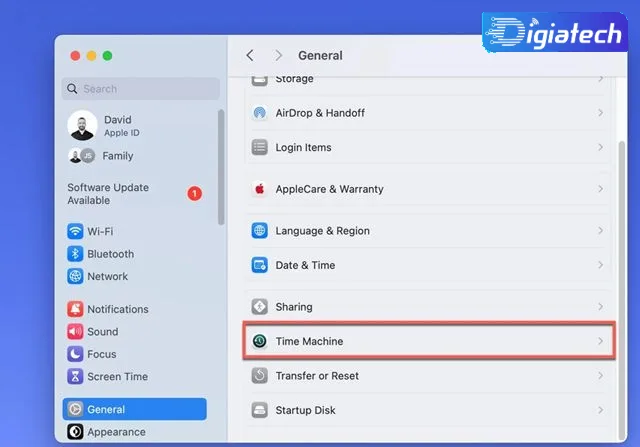Open Language & Region label
The width and height of the screenshot is (640, 447).
(x=322, y=231)
